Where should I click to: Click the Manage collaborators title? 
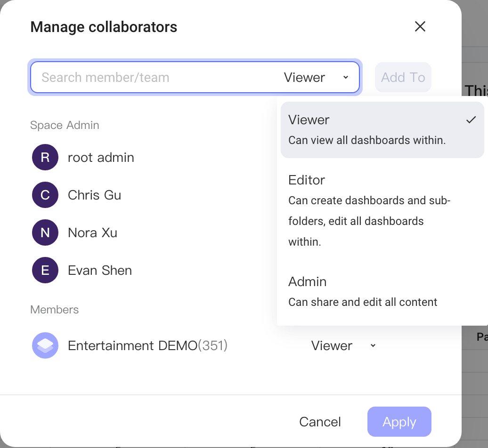(104, 27)
